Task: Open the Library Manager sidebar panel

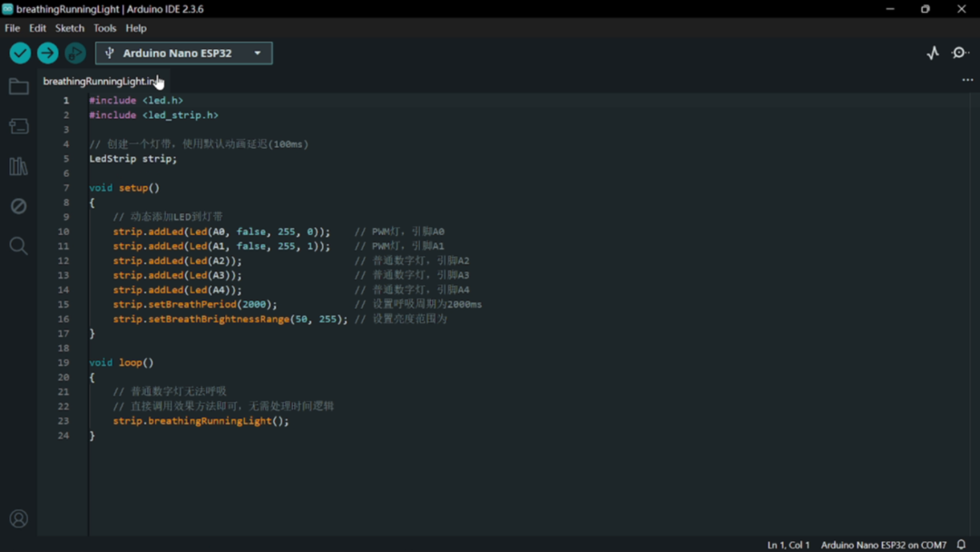Action: click(18, 166)
